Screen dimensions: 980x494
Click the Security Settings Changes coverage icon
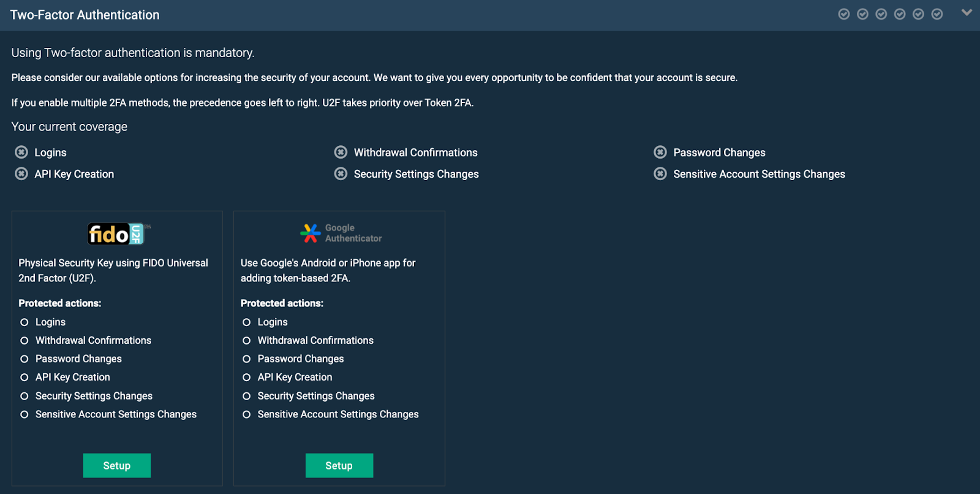click(341, 173)
